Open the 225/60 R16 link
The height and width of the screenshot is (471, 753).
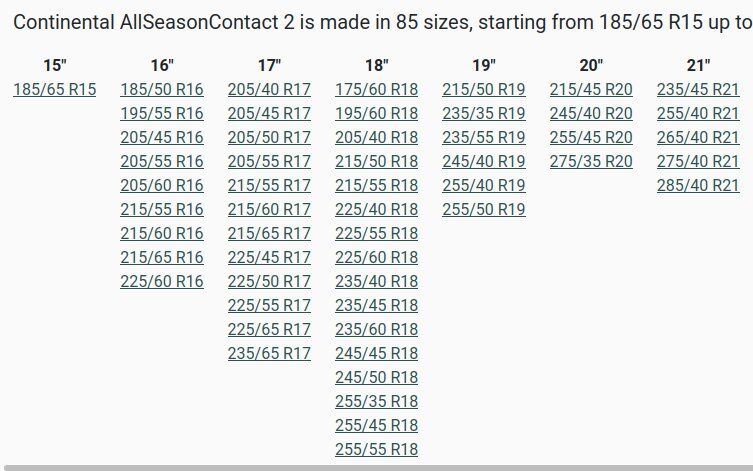(x=162, y=282)
